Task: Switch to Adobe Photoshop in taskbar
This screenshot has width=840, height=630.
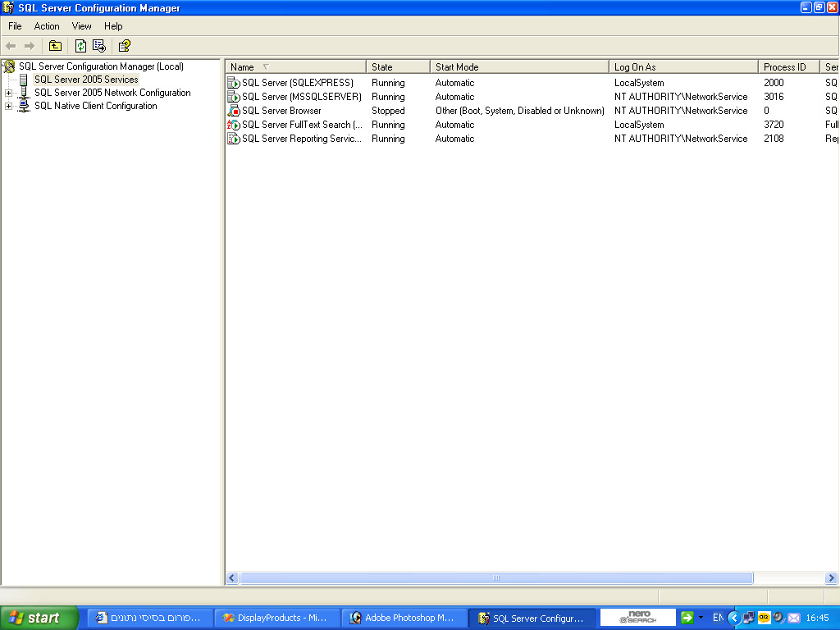Action: tap(403, 618)
